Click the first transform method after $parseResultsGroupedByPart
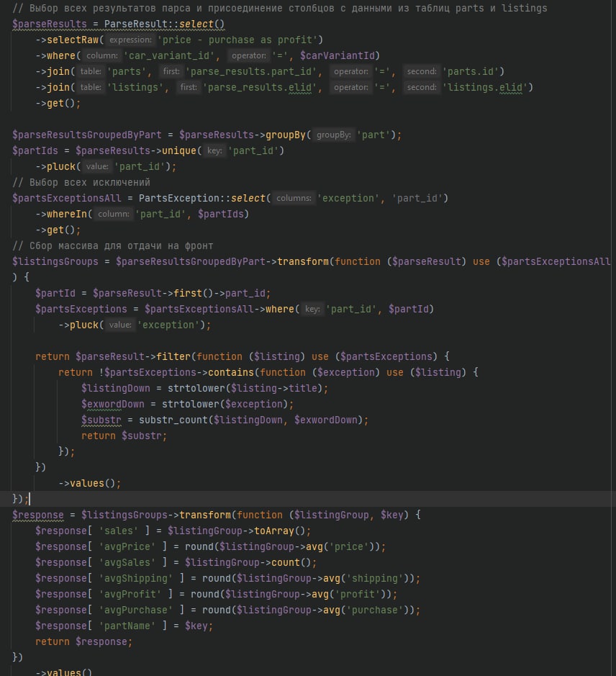The image size is (616, 676). tap(303, 262)
